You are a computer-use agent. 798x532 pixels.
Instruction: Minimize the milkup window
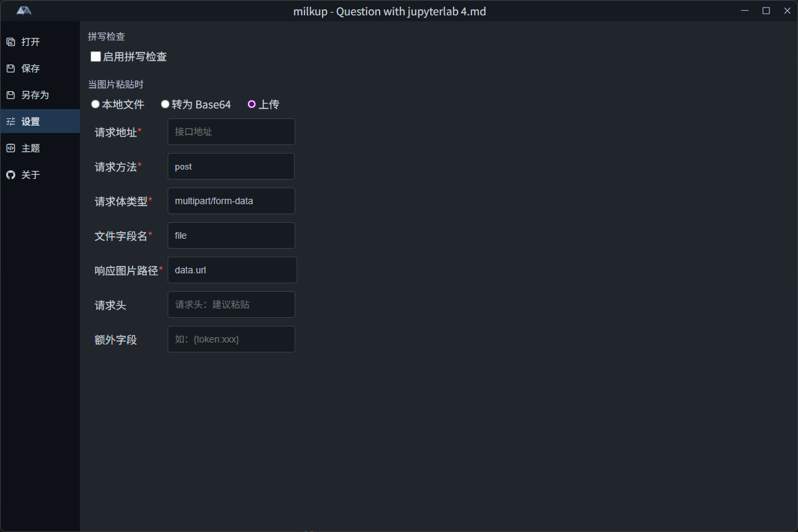(x=745, y=11)
